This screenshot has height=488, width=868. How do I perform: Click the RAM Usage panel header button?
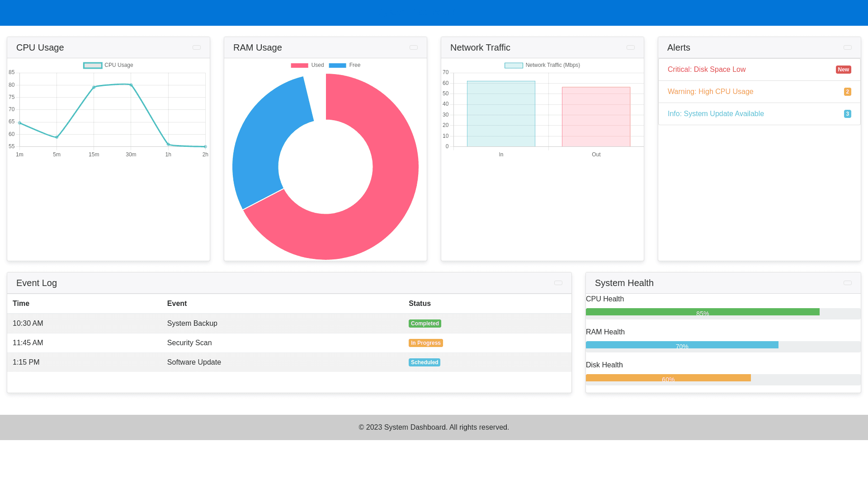414,47
